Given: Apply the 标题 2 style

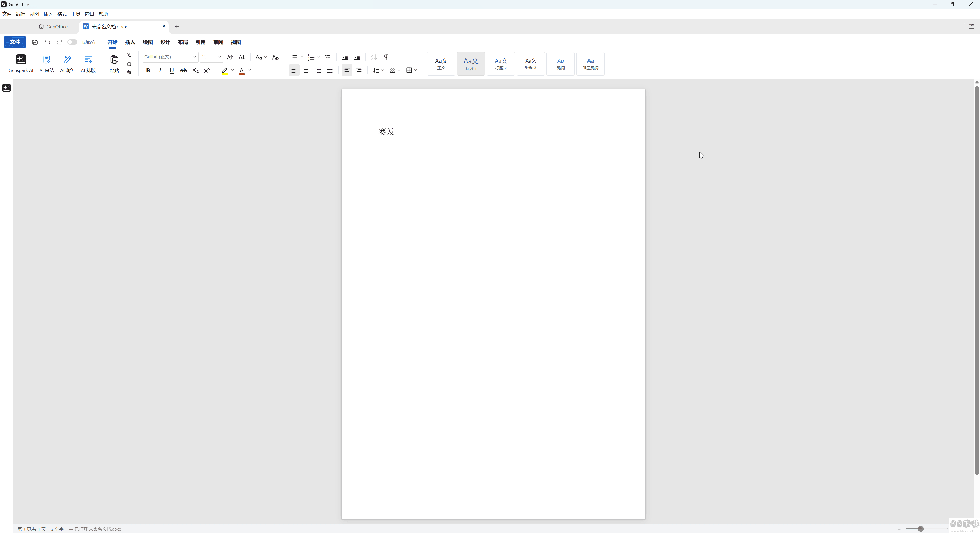Looking at the screenshot, I should [x=501, y=64].
